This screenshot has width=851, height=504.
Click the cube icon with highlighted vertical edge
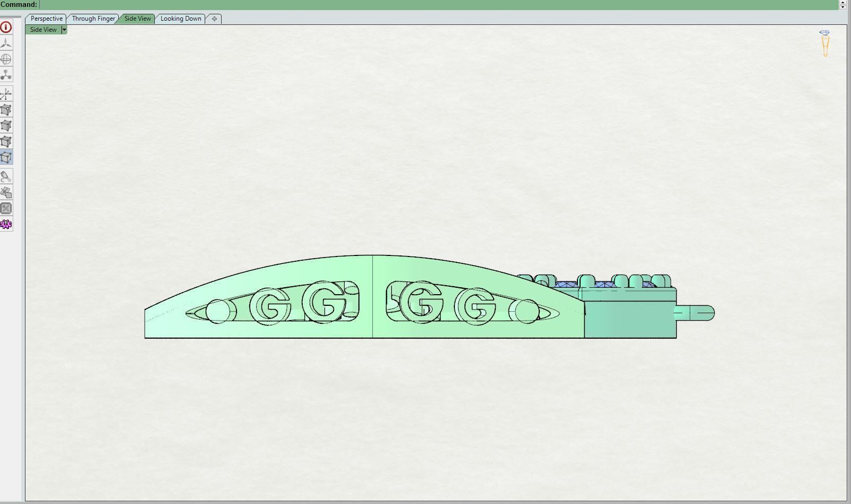[6, 126]
